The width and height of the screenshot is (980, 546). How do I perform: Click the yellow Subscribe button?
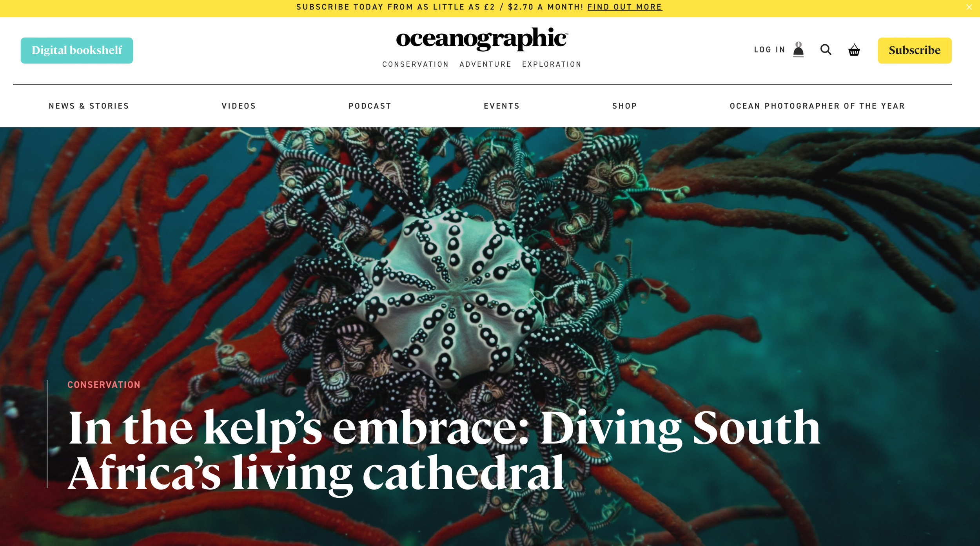[x=914, y=50]
